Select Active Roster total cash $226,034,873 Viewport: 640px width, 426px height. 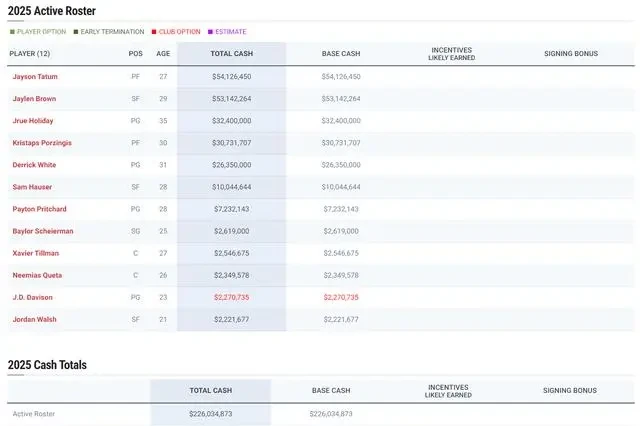pyautogui.click(x=211, y=414)
